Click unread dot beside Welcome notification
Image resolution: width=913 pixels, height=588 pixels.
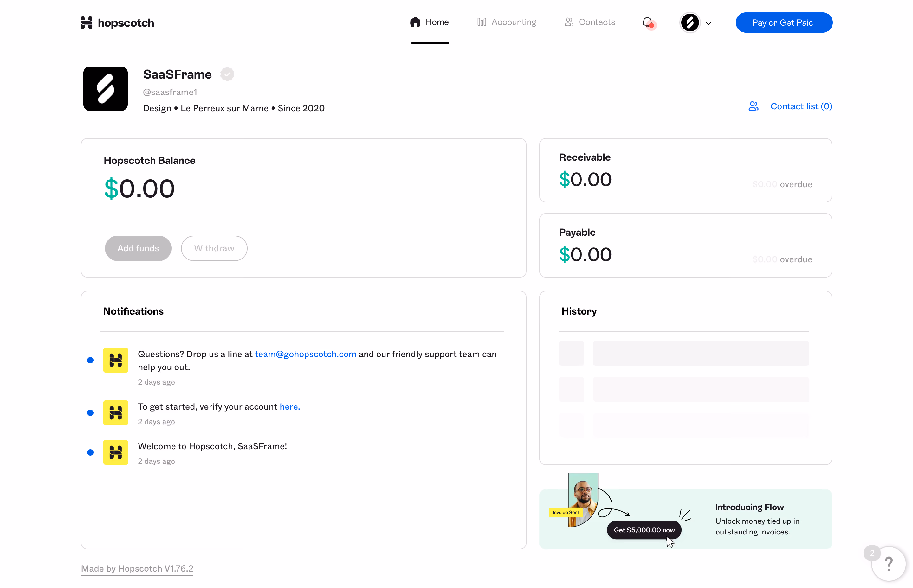(x=90, y=452)
